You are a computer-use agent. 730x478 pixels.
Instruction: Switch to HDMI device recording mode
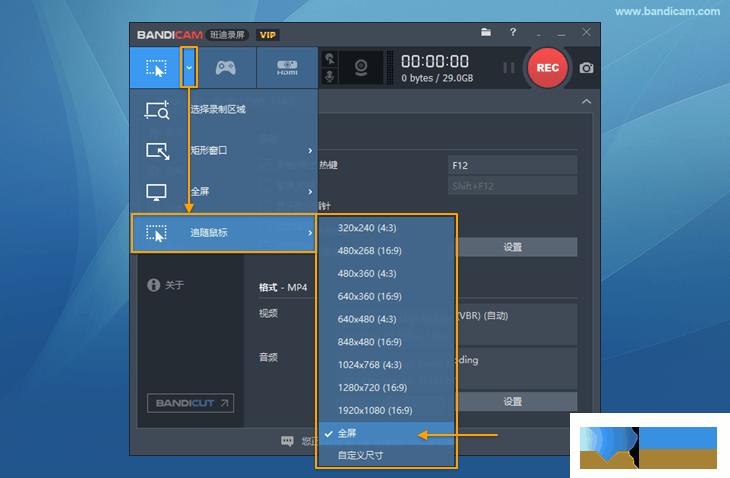point(287,67)
